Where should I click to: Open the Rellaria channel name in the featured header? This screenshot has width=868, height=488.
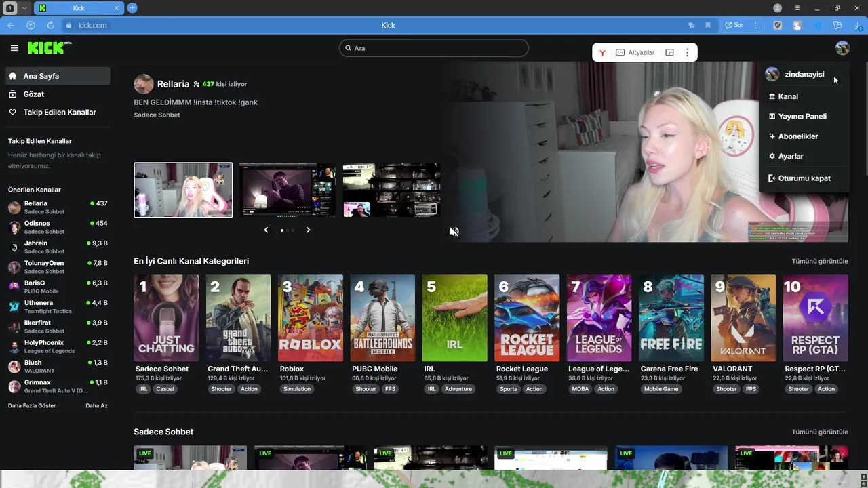(173, 84)
